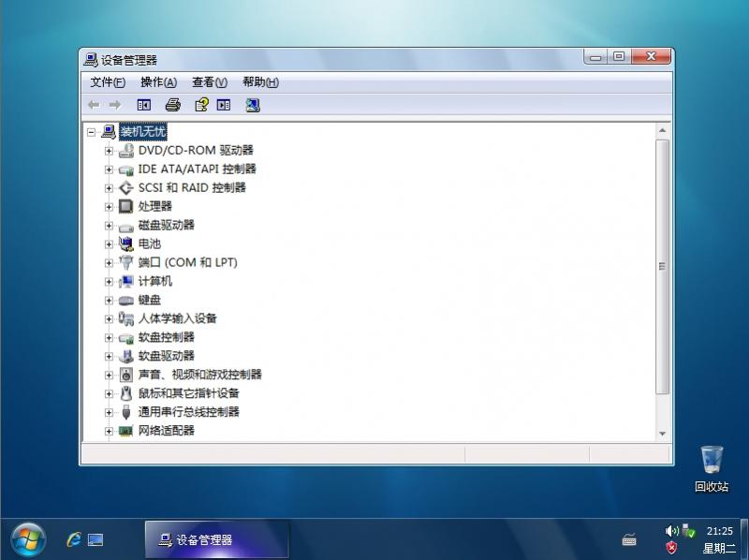The width and height of the screenshot is (749, 560).
Task: Select the 装机无忧 root label
Action: pyautogui.click(x=143, y=131)
